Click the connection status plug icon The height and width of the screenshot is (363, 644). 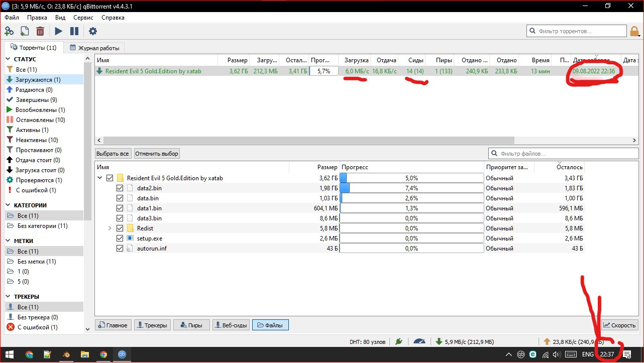[399, 341]
